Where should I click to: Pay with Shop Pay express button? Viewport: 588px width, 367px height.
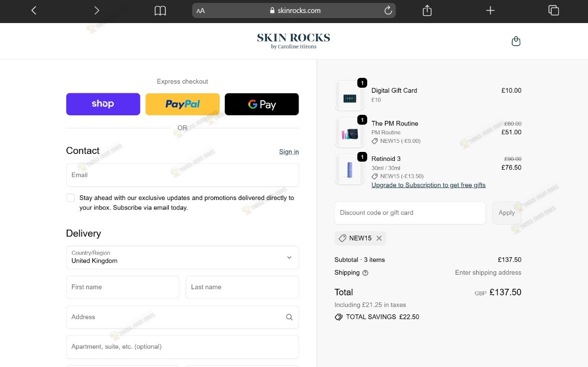point(103,104)
